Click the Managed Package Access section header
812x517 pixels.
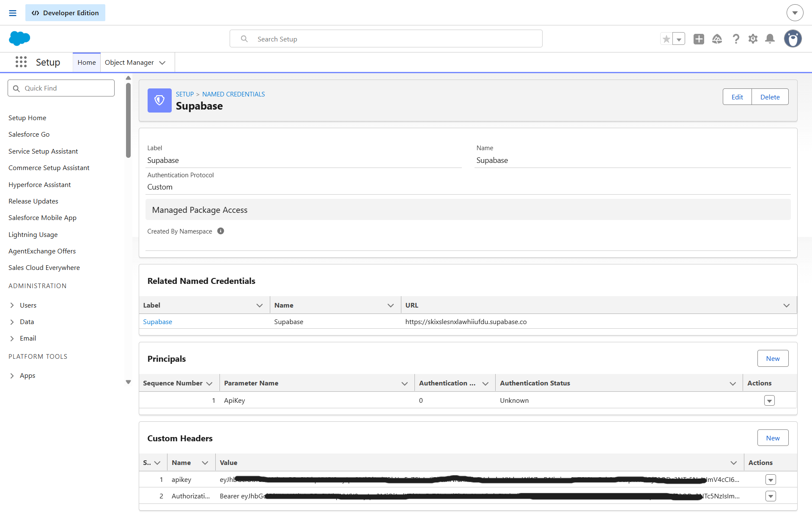coord(468,209)
